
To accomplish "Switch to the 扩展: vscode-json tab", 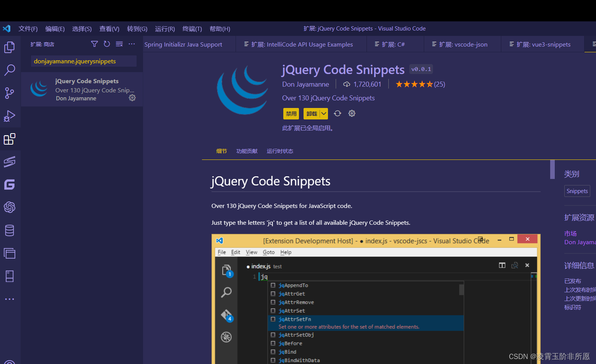I will point(462,44).
